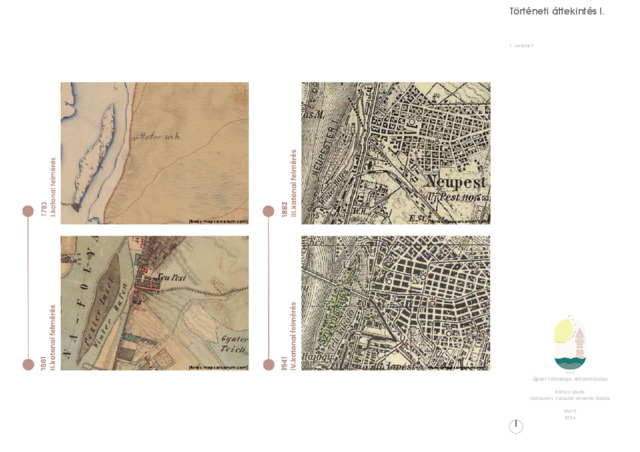Open source link on the 1783 map

coord(217,219)
